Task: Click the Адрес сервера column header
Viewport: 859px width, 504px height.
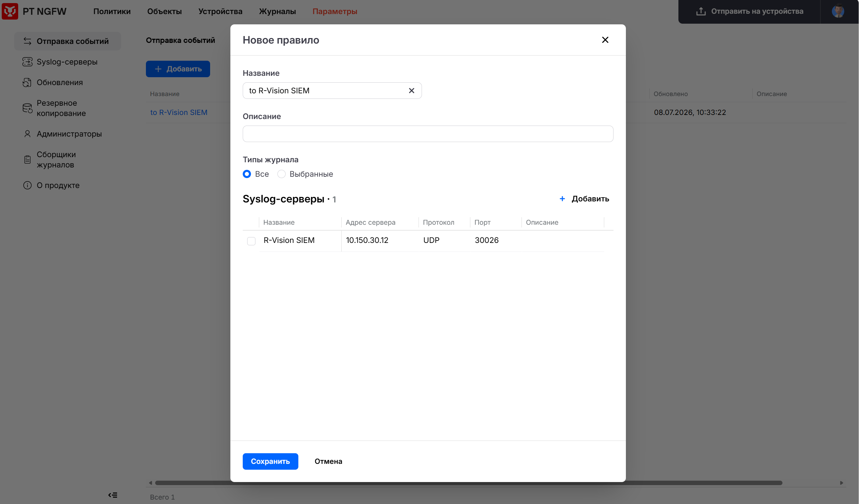Action: tap(370, 222)
